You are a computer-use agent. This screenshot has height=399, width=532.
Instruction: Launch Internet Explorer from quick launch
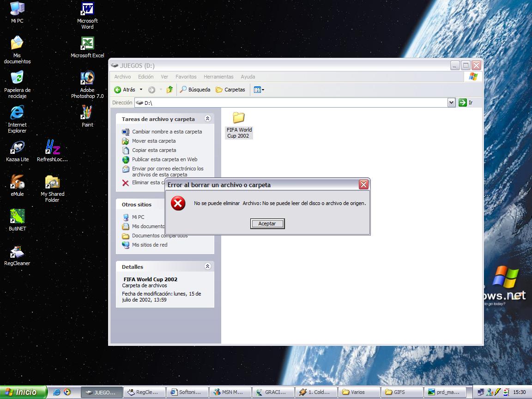tap(57, 392)
